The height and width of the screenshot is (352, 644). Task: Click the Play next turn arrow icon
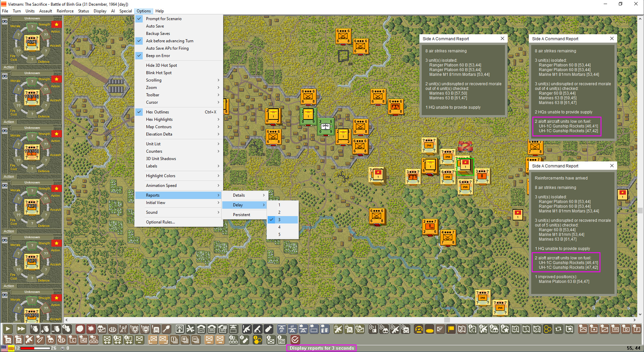tap(8, 329)
